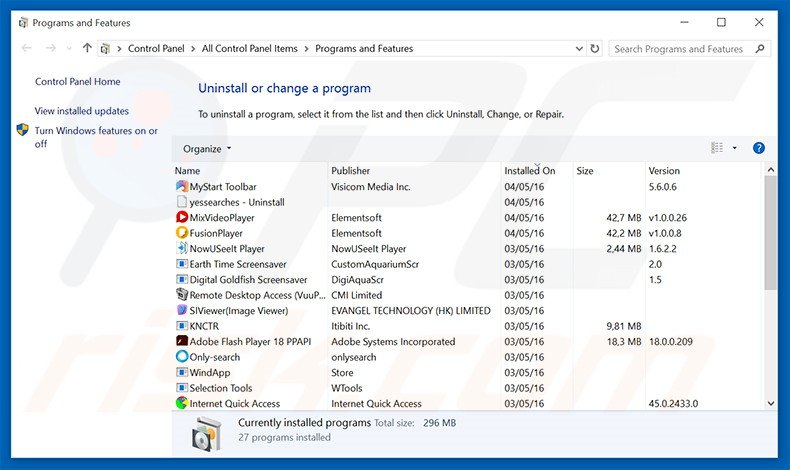790x470 pixels.
Task: Click the vertical scrollbar down arrow
Action: (x=770, y=403)
